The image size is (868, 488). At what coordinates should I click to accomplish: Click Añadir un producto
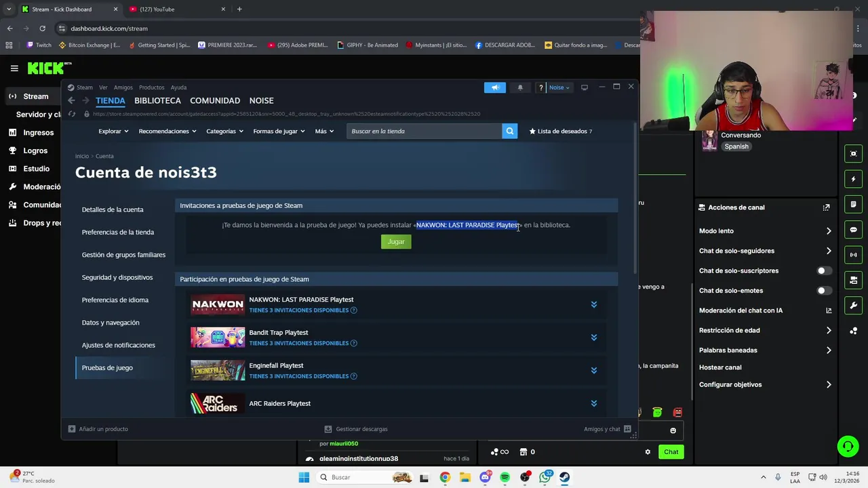coord(98,429)
